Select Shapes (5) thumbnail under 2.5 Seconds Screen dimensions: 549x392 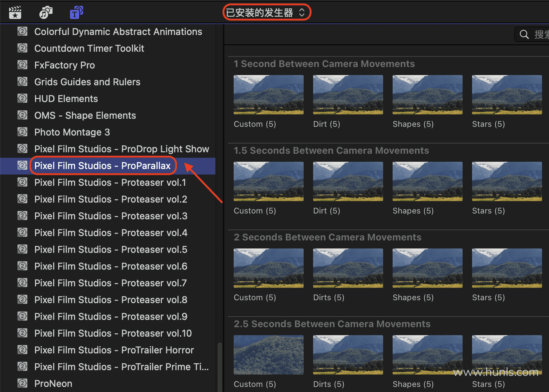(x=428, y=355)
